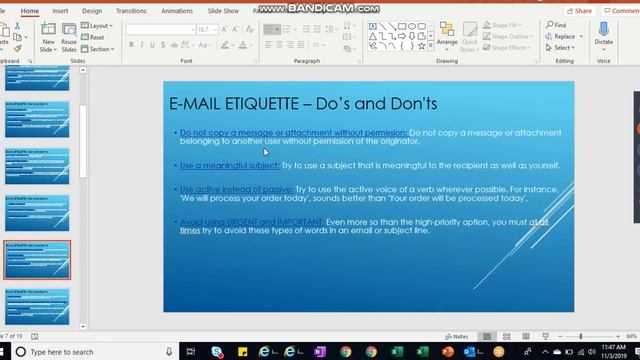Toggle the Notes pane

pos(456,336)
